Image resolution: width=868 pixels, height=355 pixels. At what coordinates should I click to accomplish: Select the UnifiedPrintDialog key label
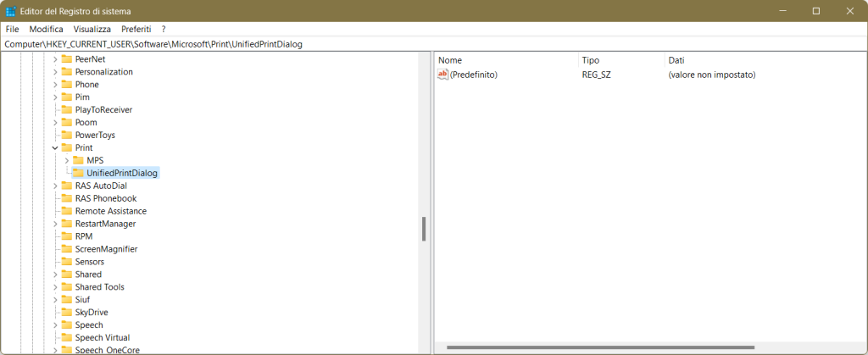pyautogui.click(x=122, y=173)
